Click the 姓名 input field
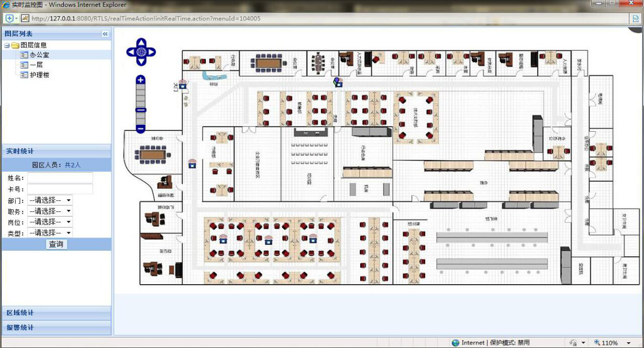This screenshot has width=644, height=348. point(60,178)
